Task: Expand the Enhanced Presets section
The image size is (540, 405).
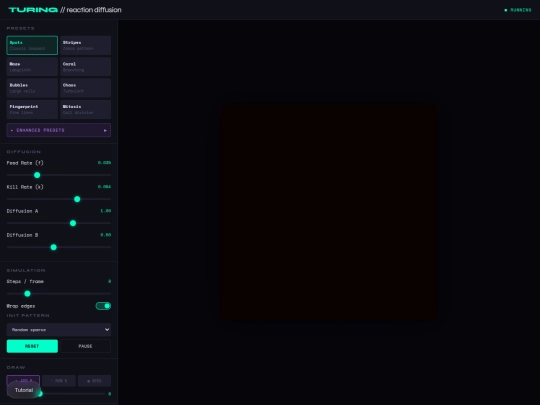Action: tap(59, 130)
